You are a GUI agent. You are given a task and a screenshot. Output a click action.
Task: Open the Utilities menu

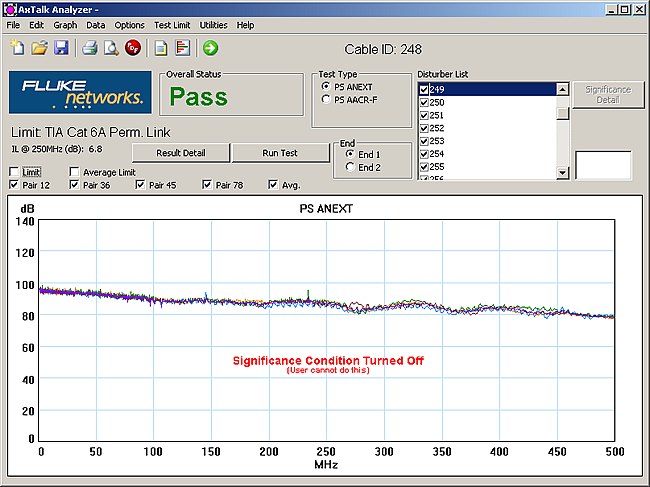click(x=213, y=24)
